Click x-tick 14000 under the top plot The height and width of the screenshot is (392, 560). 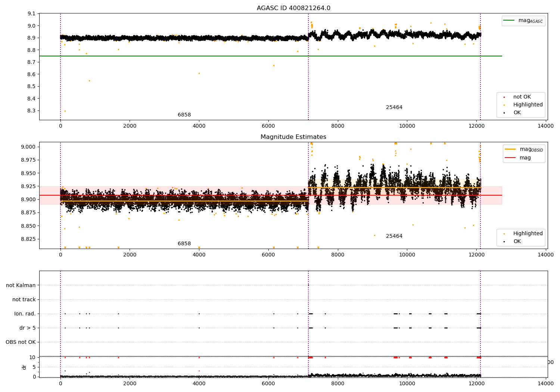(545, 126)
